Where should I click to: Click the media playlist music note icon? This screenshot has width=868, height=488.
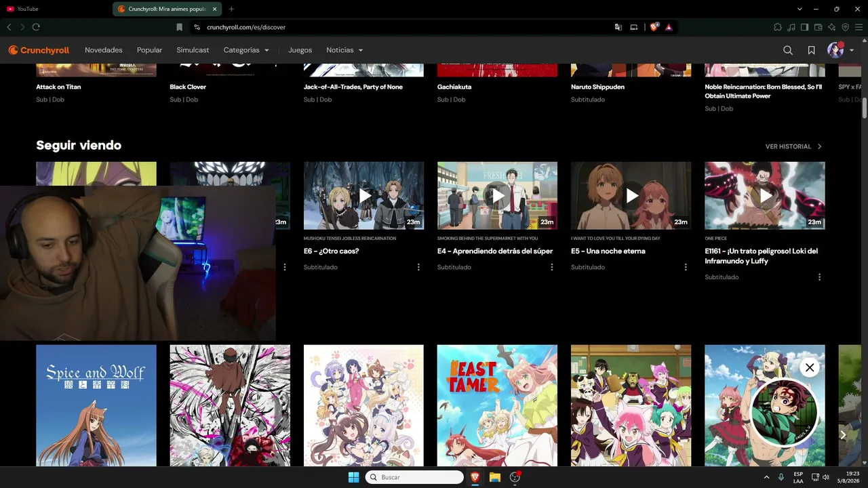pos(791,27)
